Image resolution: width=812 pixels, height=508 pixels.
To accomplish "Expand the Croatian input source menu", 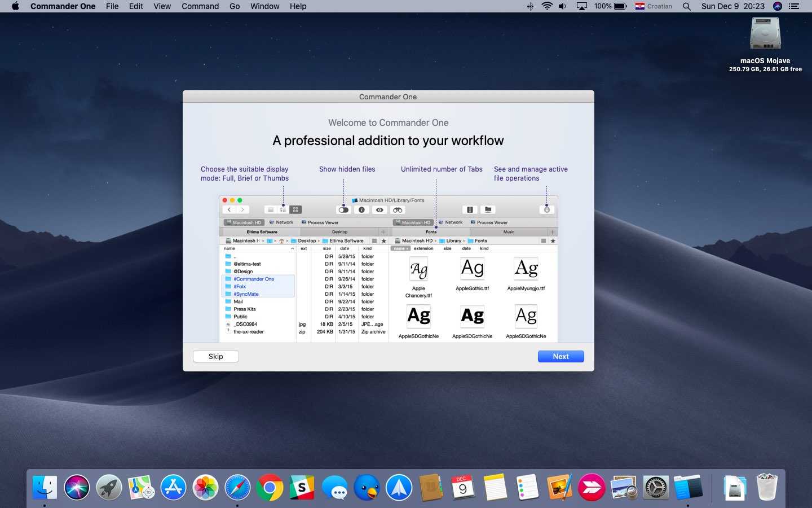I will pos(654,6).
